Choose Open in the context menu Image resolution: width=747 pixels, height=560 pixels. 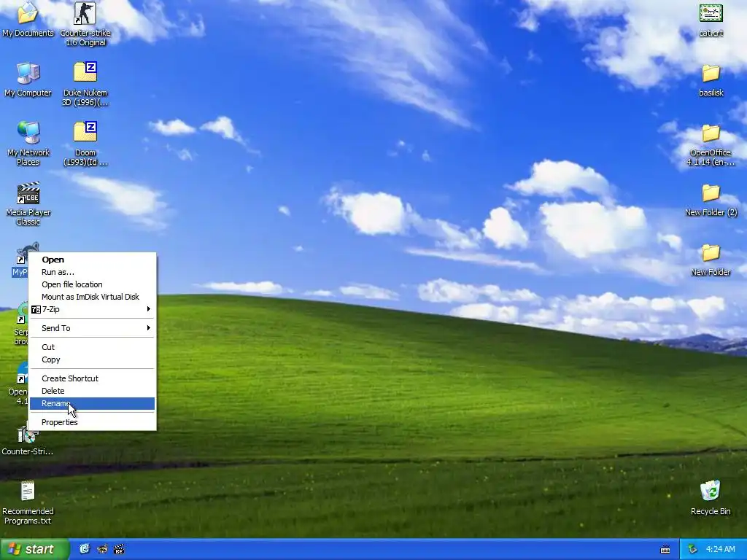click(x=92, y=260)
